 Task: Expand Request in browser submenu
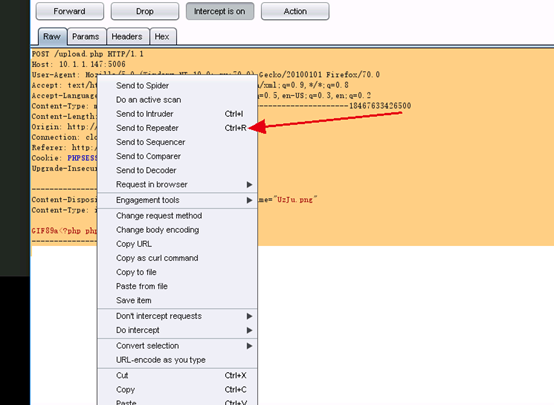pos(177,184)
